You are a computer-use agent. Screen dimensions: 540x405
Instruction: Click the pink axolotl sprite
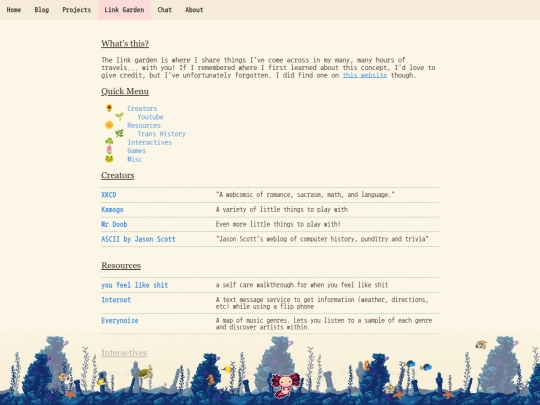(x=285, y=385)
